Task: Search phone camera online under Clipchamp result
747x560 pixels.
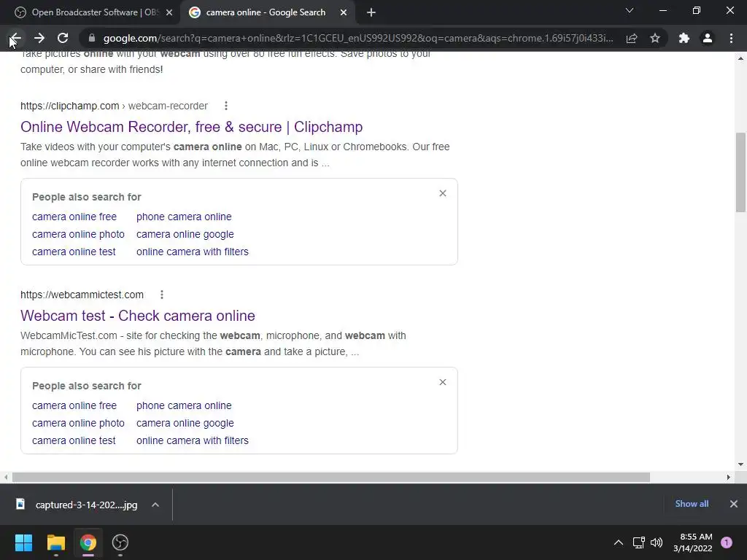Action: pyautogui.click(x=184, y=217)
